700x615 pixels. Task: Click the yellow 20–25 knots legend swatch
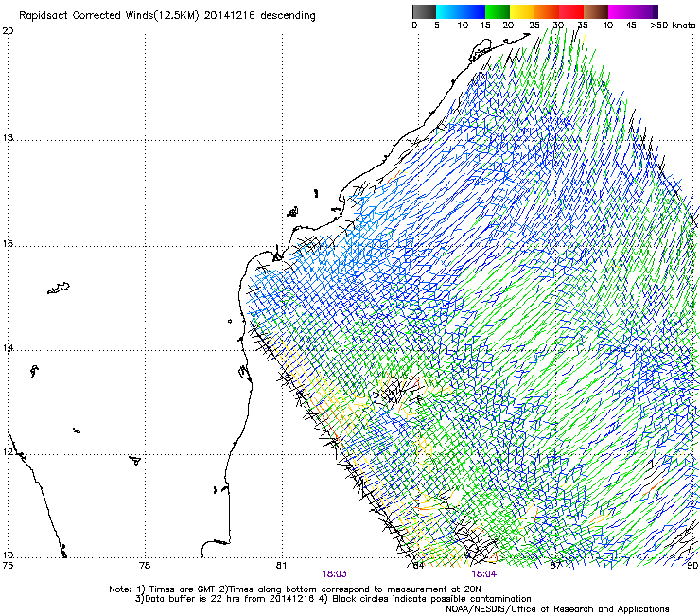(522, 11)
